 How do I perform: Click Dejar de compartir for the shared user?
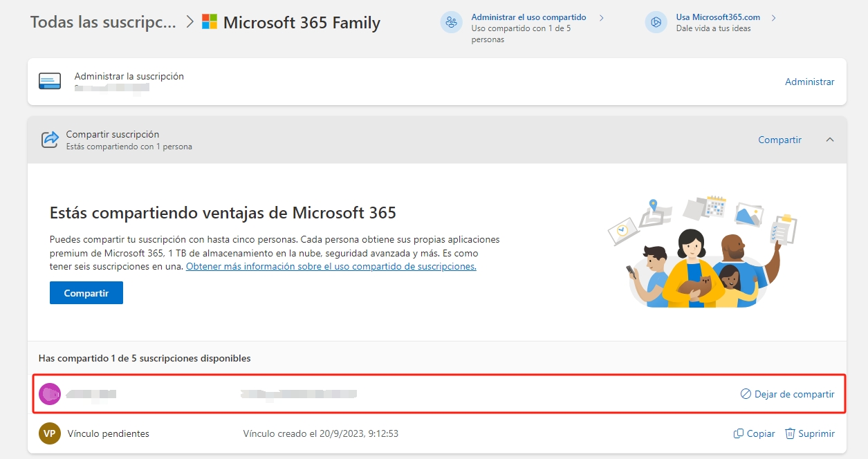[x=794, y=394]
